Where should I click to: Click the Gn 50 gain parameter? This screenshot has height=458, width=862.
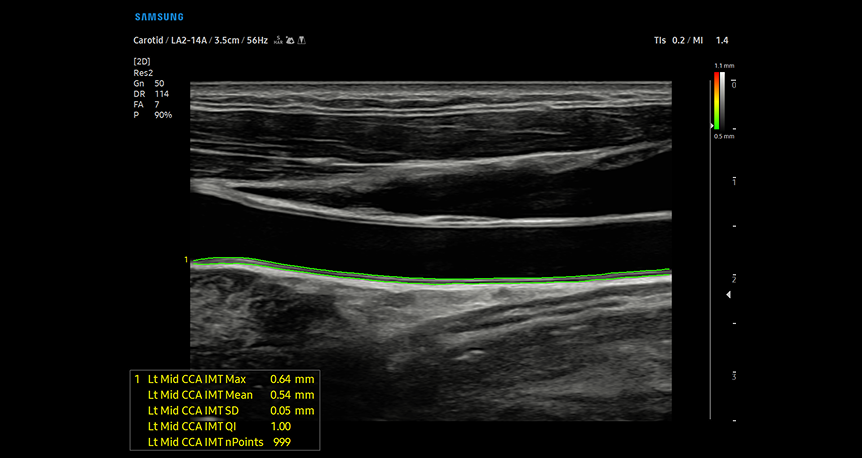(148, 83)
